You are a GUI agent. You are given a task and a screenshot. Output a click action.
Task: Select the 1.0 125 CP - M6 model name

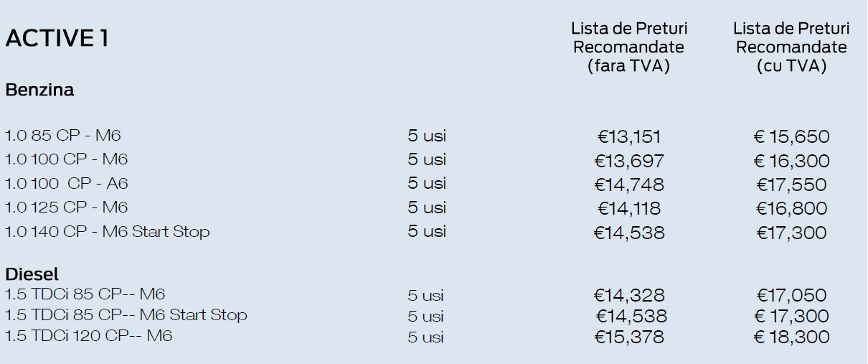[66, 208]
